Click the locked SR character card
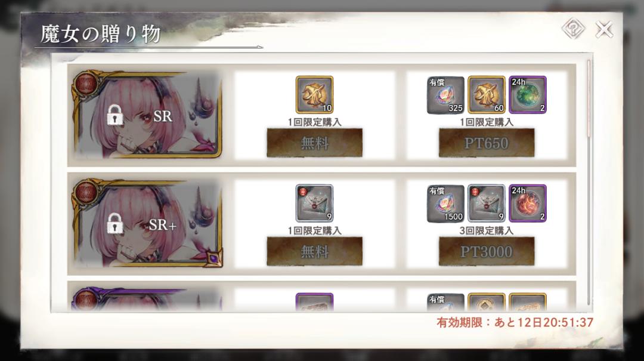Screen dimensions: 644x361 (148, 115)
